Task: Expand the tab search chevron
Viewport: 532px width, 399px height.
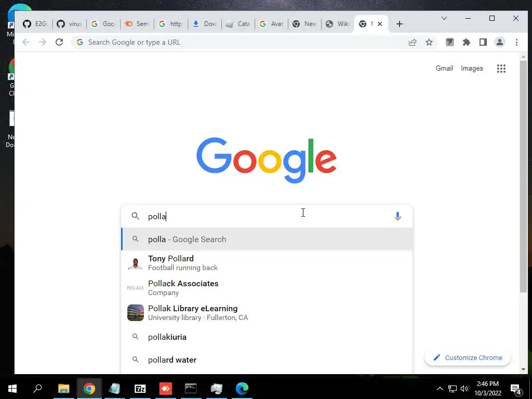Action: point(444,18)
